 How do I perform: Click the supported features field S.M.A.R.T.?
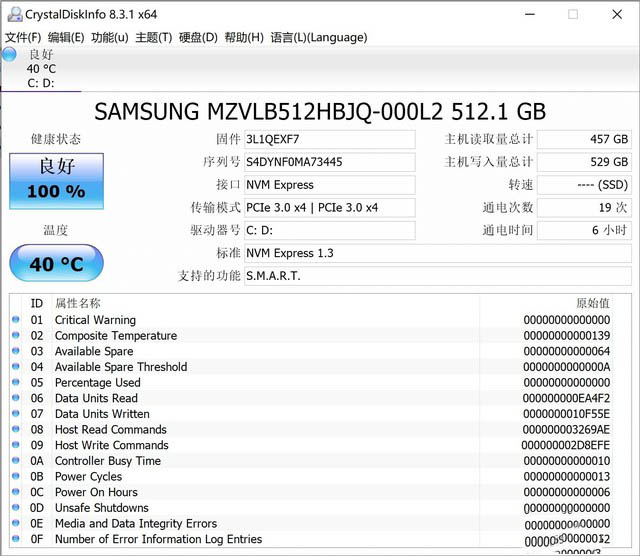(x=438, y=276)
